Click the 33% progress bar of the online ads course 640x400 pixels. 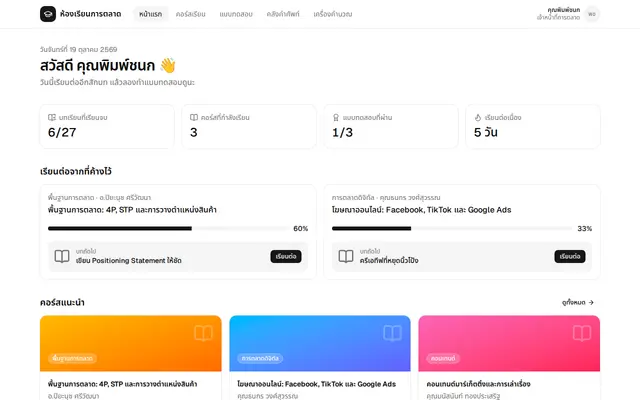[x=452, y=229]
